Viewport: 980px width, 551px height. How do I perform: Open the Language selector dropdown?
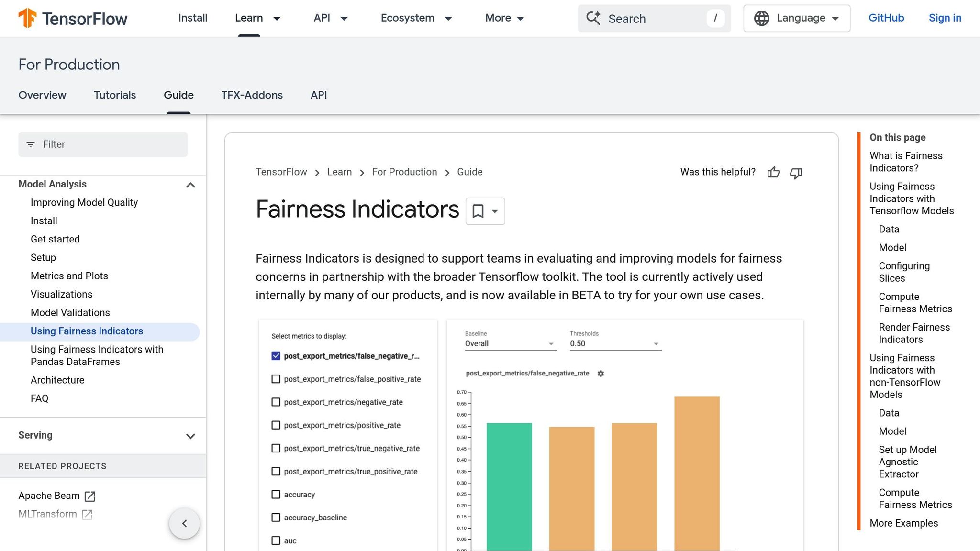point(797,18)
